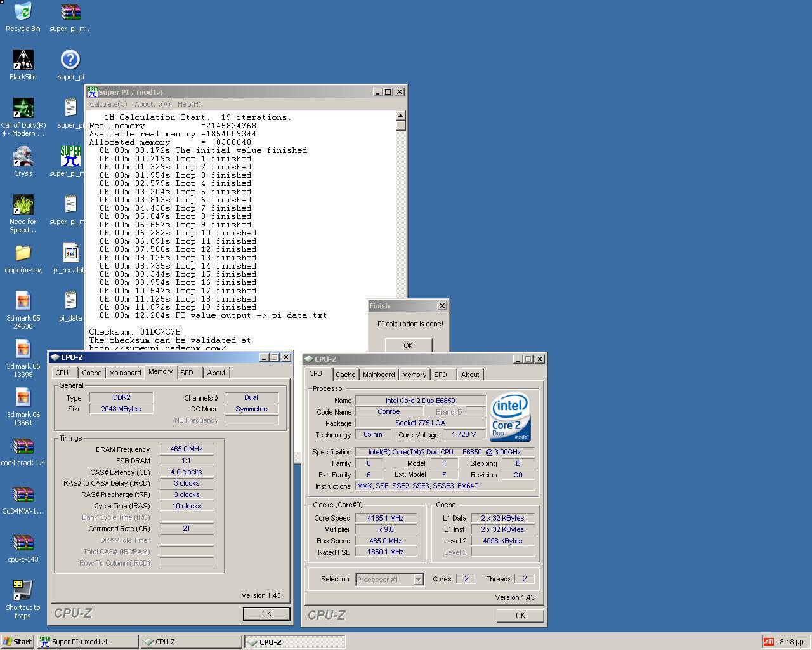Open the pi_data text file icon
The height and width of the screenshot is (650, 812).
pos(70,301)
